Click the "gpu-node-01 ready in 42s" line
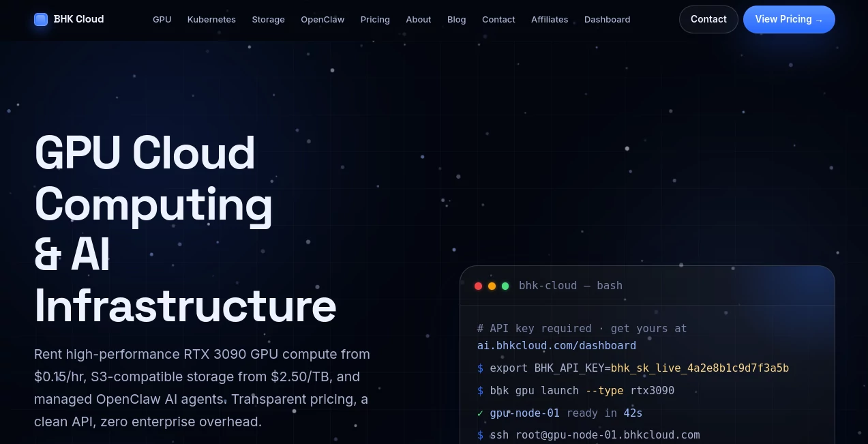The width and height of the screenshot is (868, 444). pyautogui.click(x=560, y=413)
